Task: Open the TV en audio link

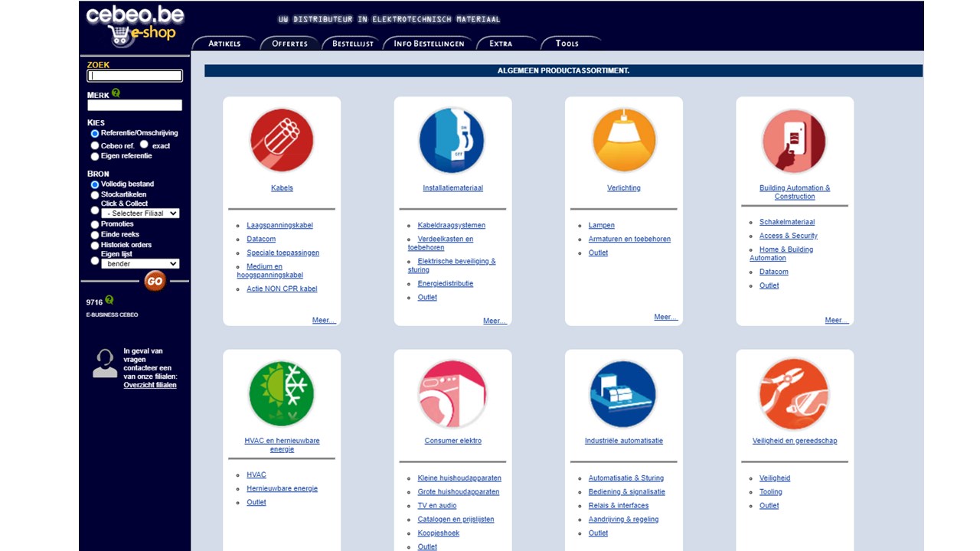Action: click(436, 505)
